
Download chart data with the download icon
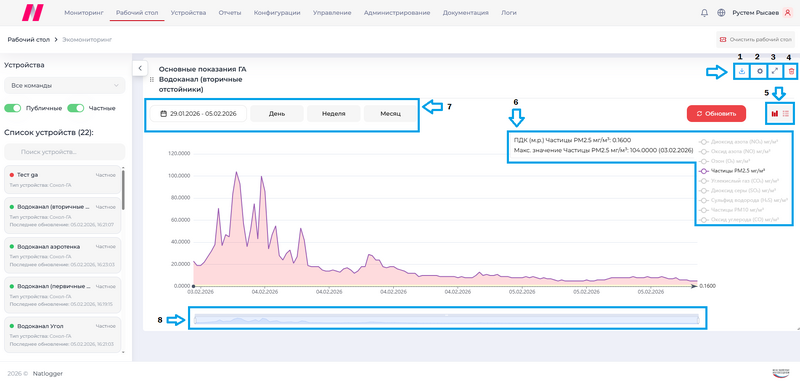(742, 71)
